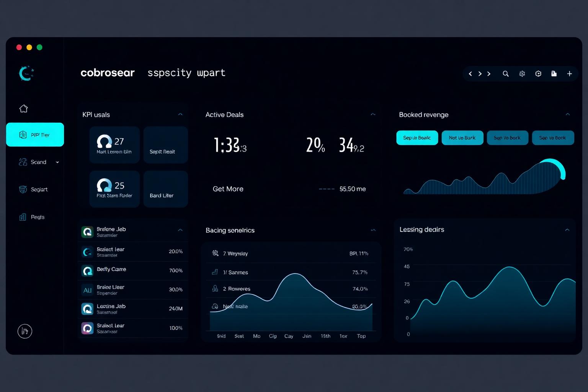This screenshot has height=392, width=588.
Task: Collapse the Brafene Jeb list header
Action: [x=180, y=230]
